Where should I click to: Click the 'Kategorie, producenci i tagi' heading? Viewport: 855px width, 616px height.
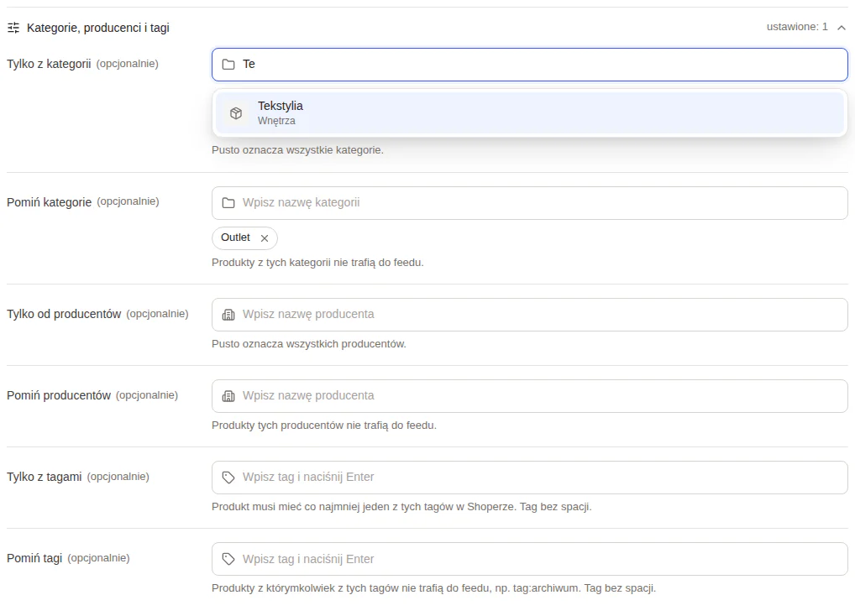[x=98, y=28]
